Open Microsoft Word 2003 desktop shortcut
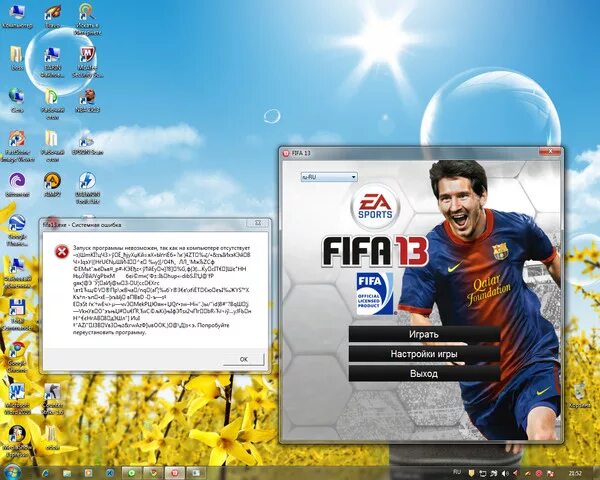 pyautogui.click(x=17, y=399)
